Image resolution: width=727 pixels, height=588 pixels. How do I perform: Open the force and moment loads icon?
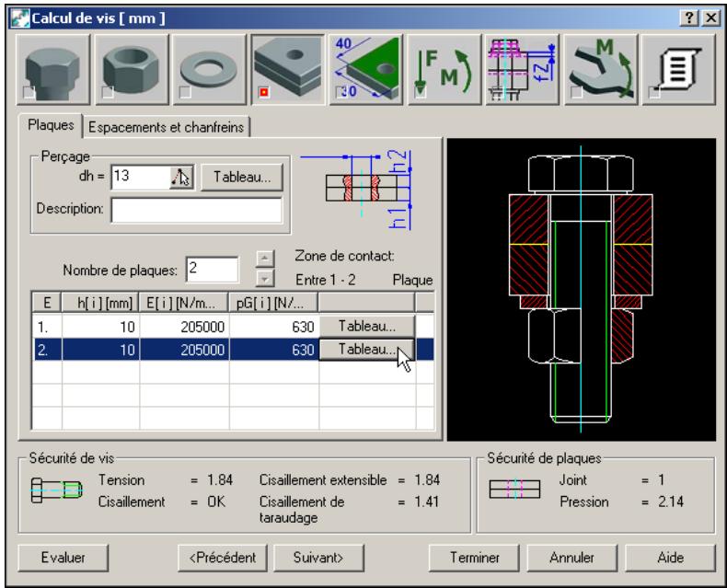pos(444,70)
